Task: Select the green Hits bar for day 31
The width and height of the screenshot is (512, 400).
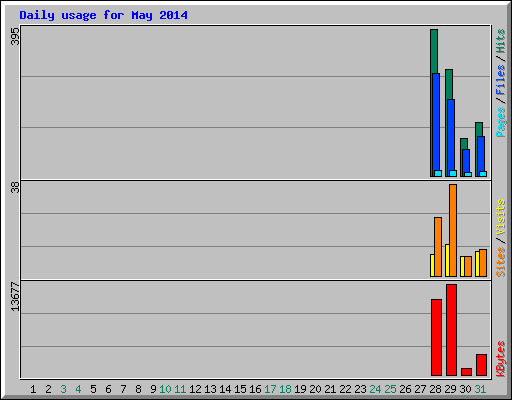Action: pos(479,130)
